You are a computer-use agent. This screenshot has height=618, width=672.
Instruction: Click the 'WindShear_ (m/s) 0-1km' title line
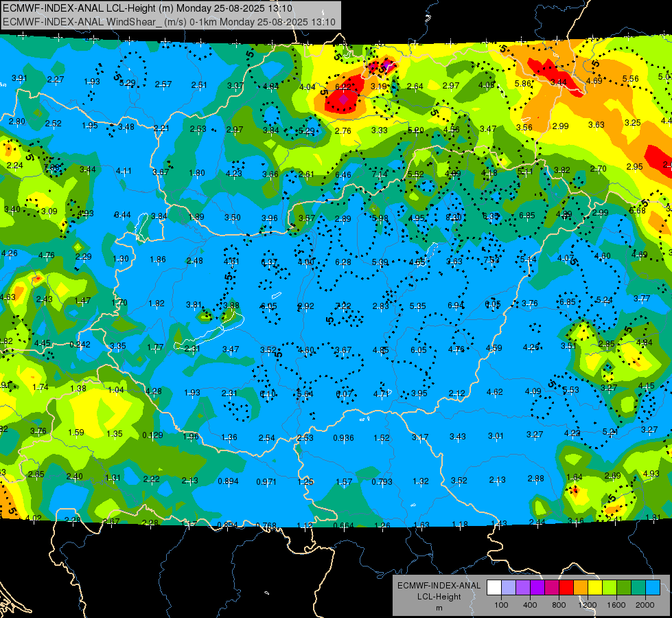click(x=169, y=22)
